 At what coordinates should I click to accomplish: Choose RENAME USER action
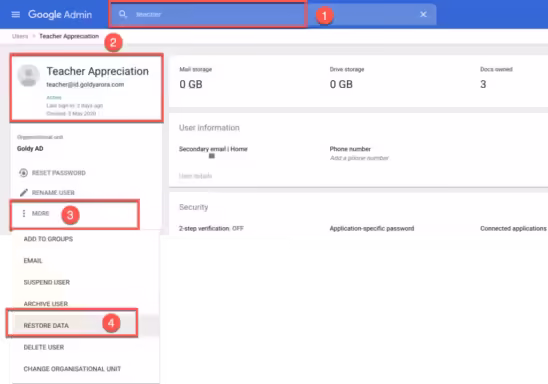53,193
